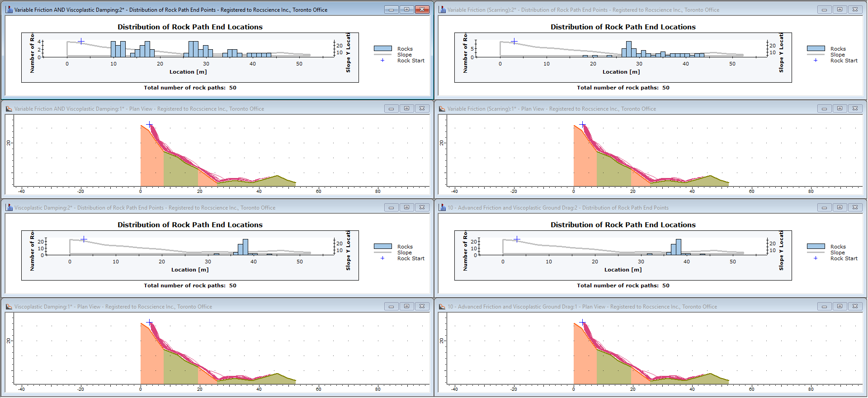The height and width of the screenshot is (398, 868).
Task: Click histogram icon of Viscoplastic Damping:2 window
Action: 9,207
